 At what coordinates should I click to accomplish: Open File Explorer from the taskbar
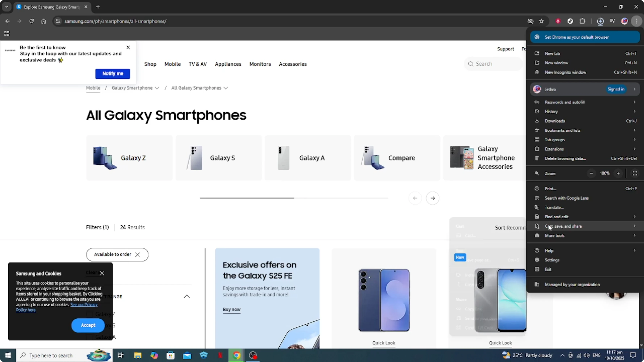137,355
